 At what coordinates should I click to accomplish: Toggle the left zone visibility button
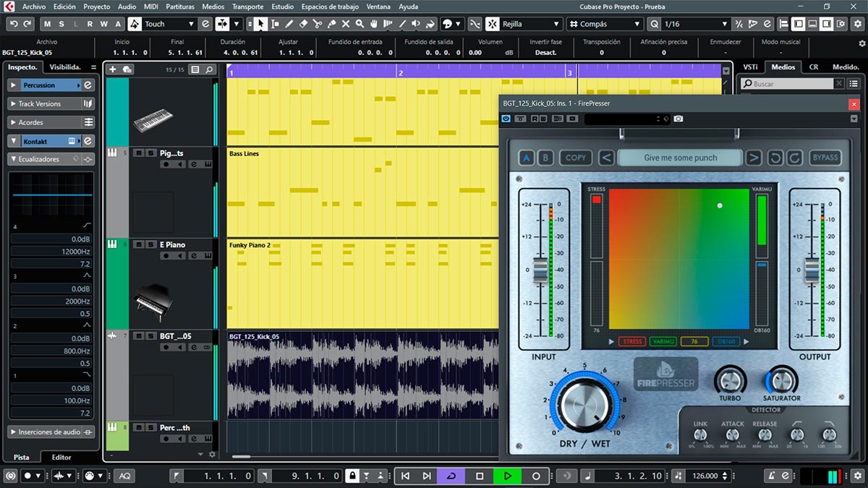(x=798, y=24)
